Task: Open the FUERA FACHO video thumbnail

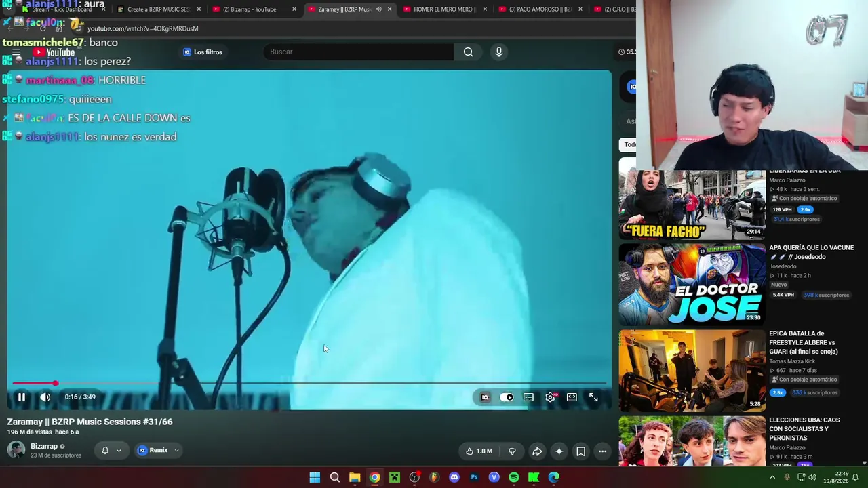Action: [x=692, y=204]
